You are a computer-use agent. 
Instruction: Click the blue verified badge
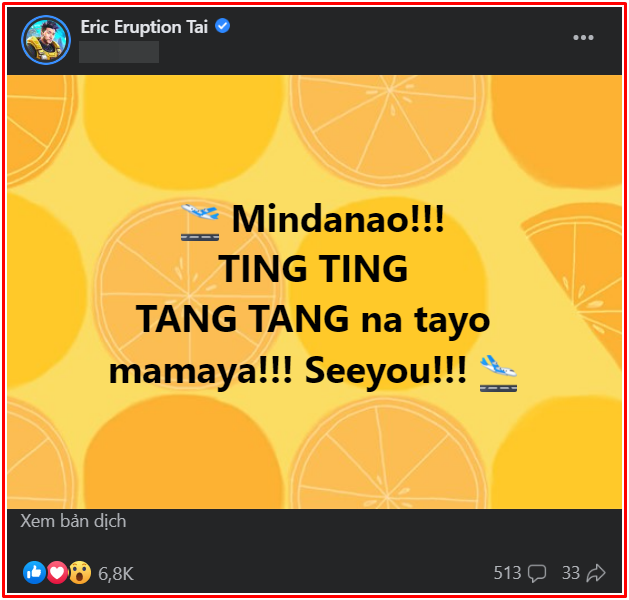pos(223,26)
